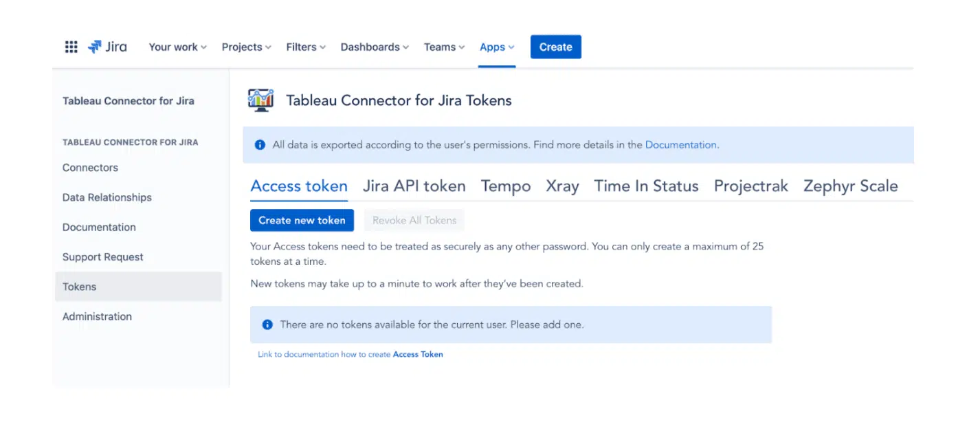Open the Projectrak tab
Image resolution: width=980 pixels, height=429 pixels.
tap(751, 186)
